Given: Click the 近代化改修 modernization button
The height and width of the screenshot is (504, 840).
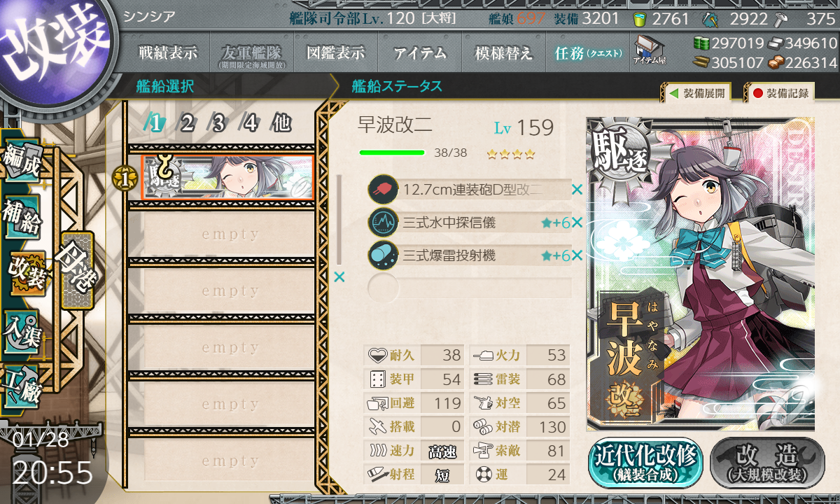Looking at the screenshot, I should pyautogui.click(x=645, y=461).
